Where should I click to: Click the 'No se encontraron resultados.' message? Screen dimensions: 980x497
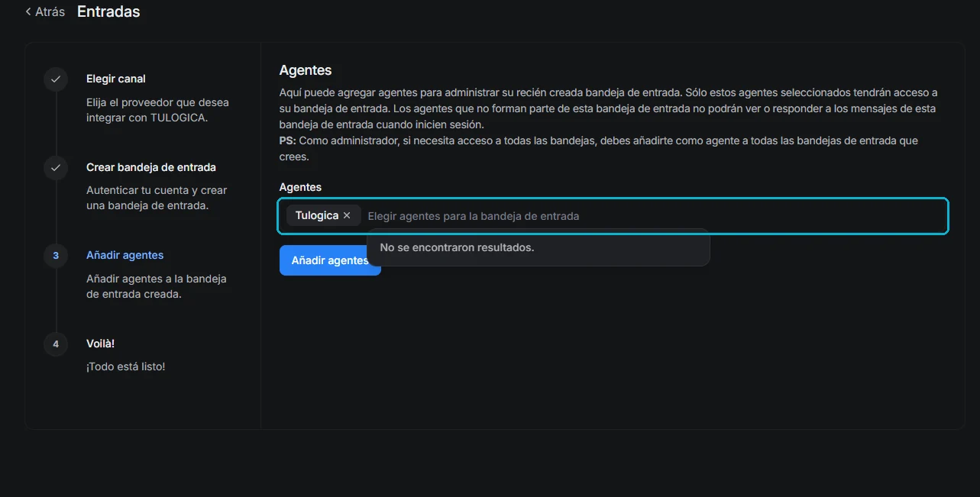tap(457, 247)
